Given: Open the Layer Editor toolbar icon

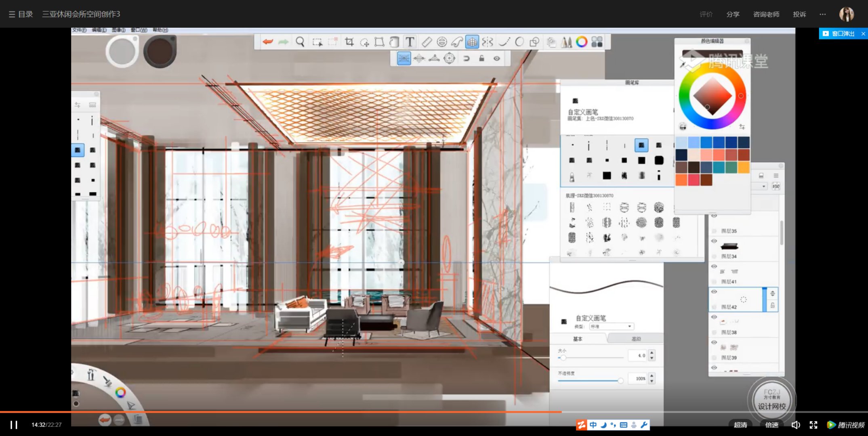Looking at the screenshot, I should tap(551, 42).
